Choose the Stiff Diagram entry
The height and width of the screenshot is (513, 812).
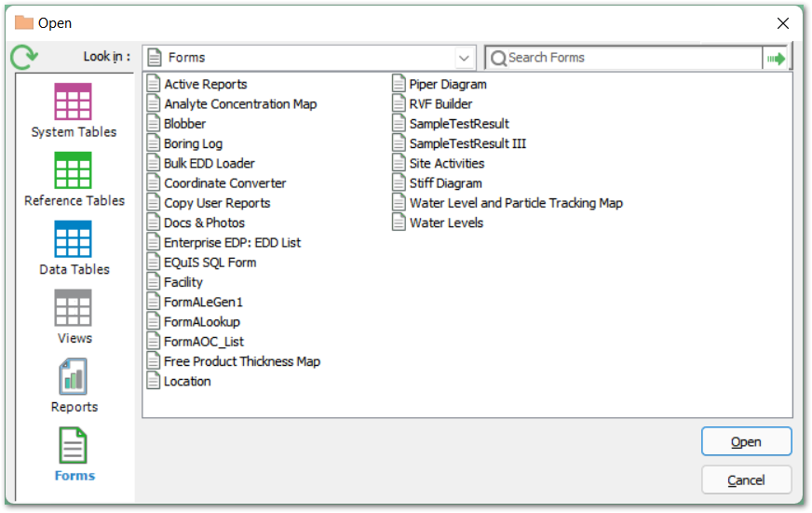[x=445, y=183]
